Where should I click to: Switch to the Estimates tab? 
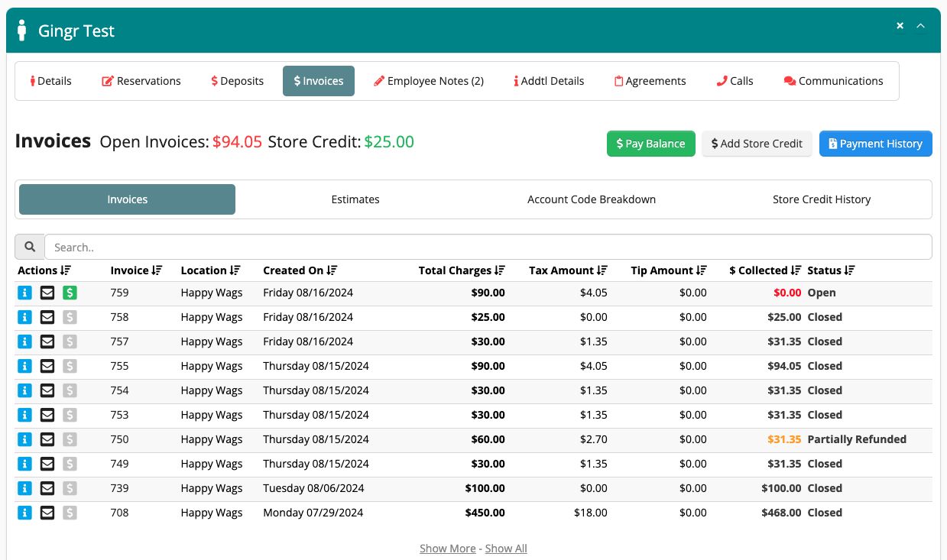tap(355, 199)
